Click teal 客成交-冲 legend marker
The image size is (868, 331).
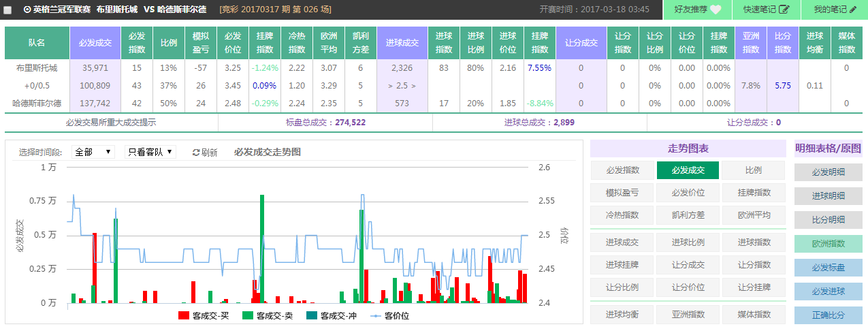click(311, 316)
